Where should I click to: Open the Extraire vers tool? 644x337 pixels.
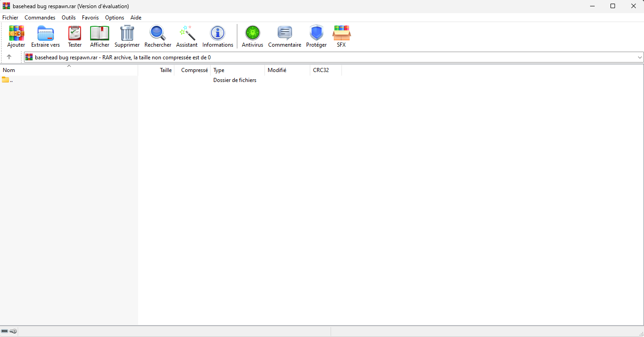(45, 36)
